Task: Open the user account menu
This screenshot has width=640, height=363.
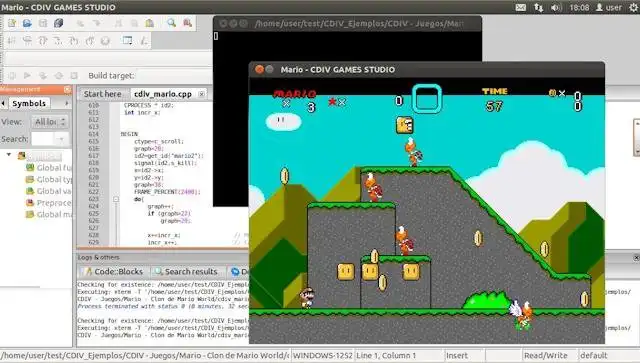Action: point(609,7)
